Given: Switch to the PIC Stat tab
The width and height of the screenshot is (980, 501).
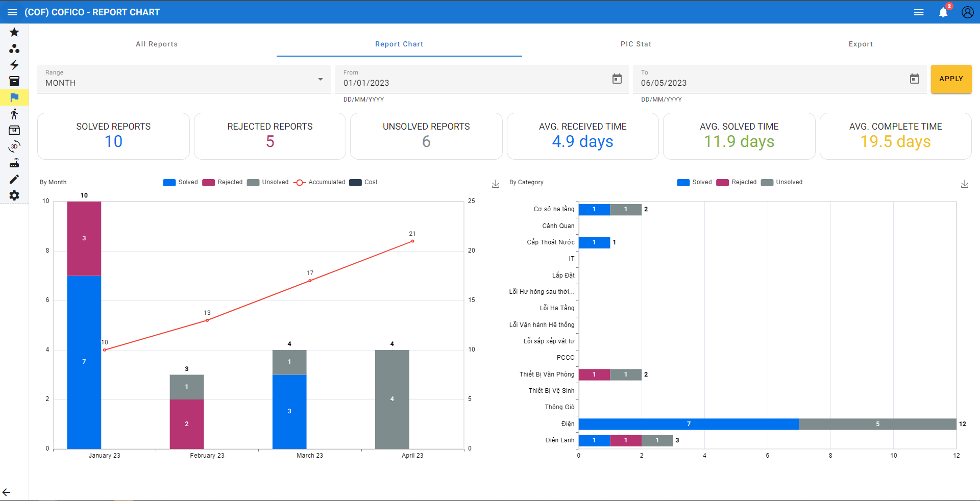Looking at the screenshot, I should point(635,44).
